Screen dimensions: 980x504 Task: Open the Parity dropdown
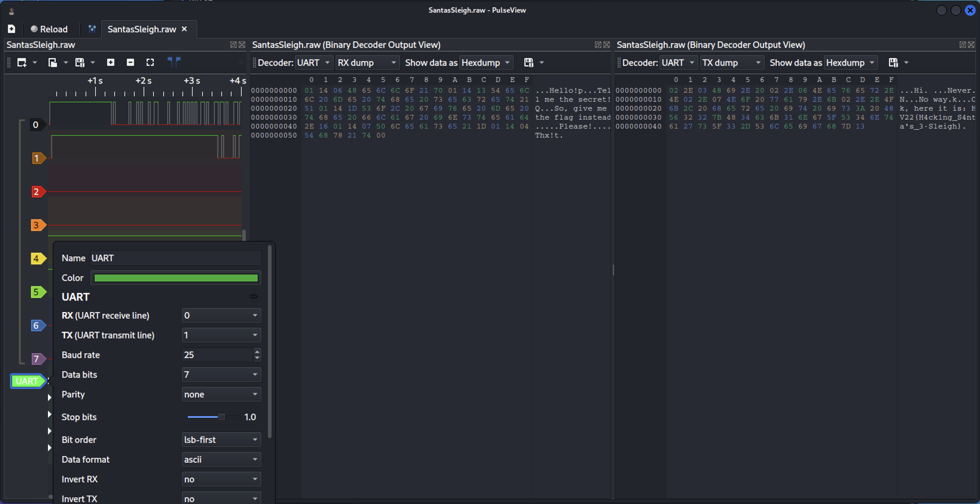[x=221, y=395]
